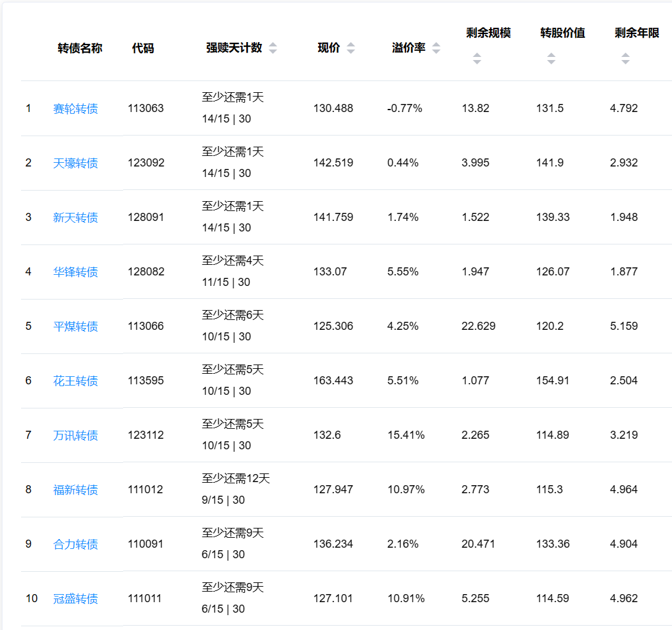Sort by 溢价率 using its sort icon
The image size is (672, 630).
click(x=436, y=48)
